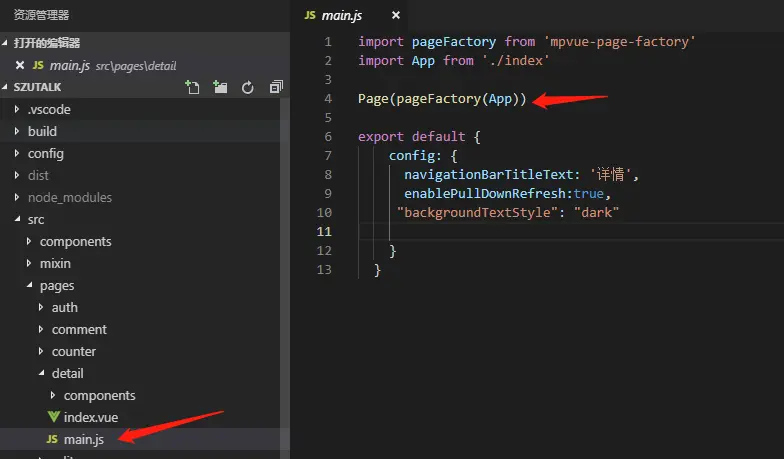Image resolution: width=784 pixels, height=459 pixels.
Task: Click 'export default' on line 6
Action: point(412,136)
